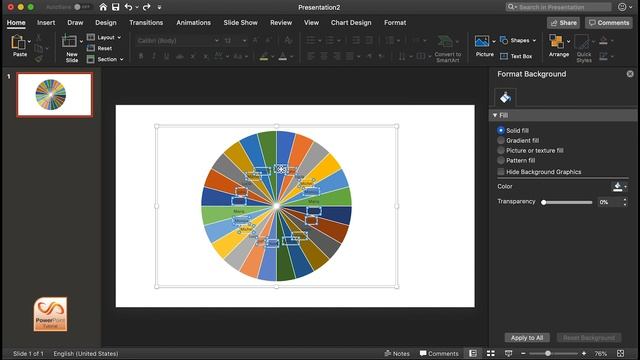This screenshot has width=640, height=360.
Task: Open the Slide Show tab
Action: pyautogui.click(x=240, y=23)
